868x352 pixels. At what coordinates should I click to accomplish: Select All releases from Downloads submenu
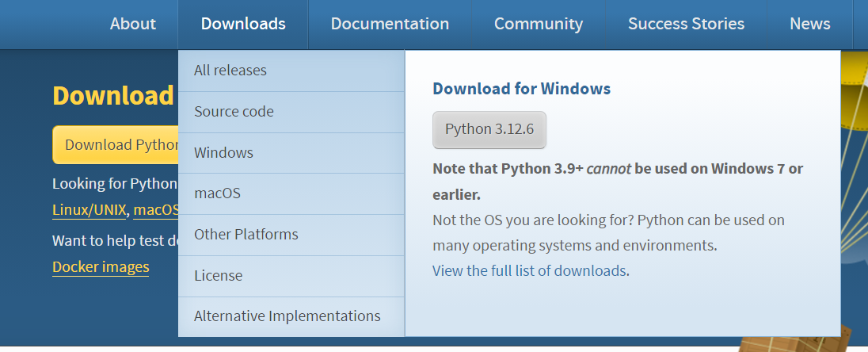pyautogui.click(x=291, y=71)
